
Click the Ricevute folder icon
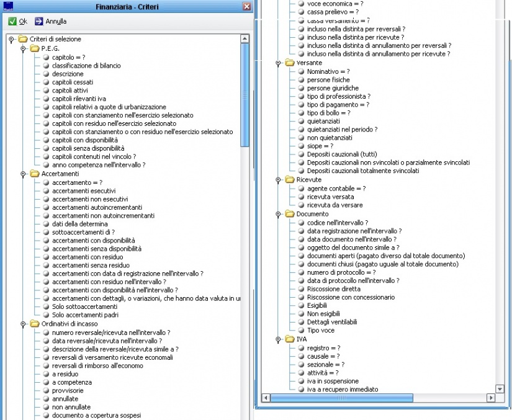click(289, 179)
